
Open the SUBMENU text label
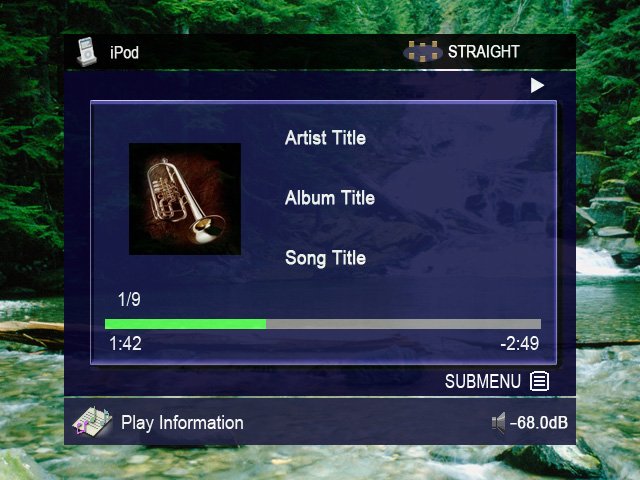[x=483, y=382]
